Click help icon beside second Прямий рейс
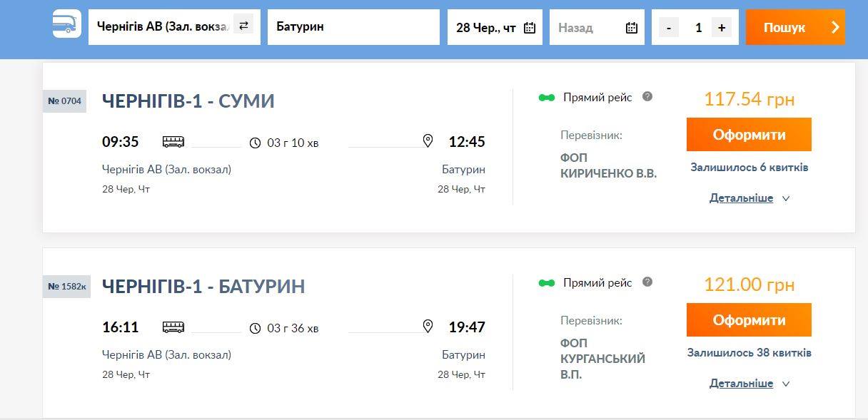 (x=647, y=282)
